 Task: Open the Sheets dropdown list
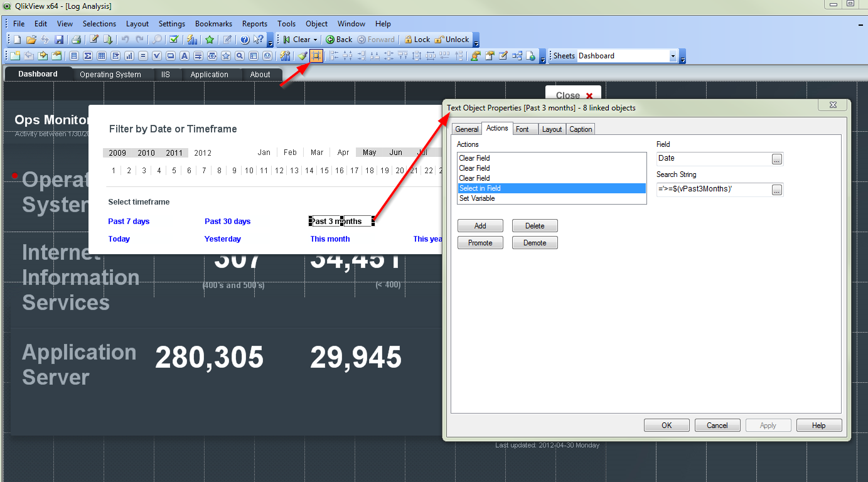[x=673, y=56]
